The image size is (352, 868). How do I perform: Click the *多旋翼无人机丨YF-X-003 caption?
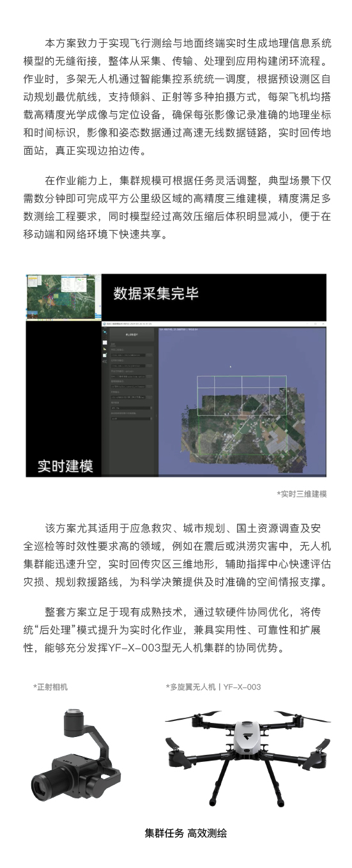click(x=213, y=687)
